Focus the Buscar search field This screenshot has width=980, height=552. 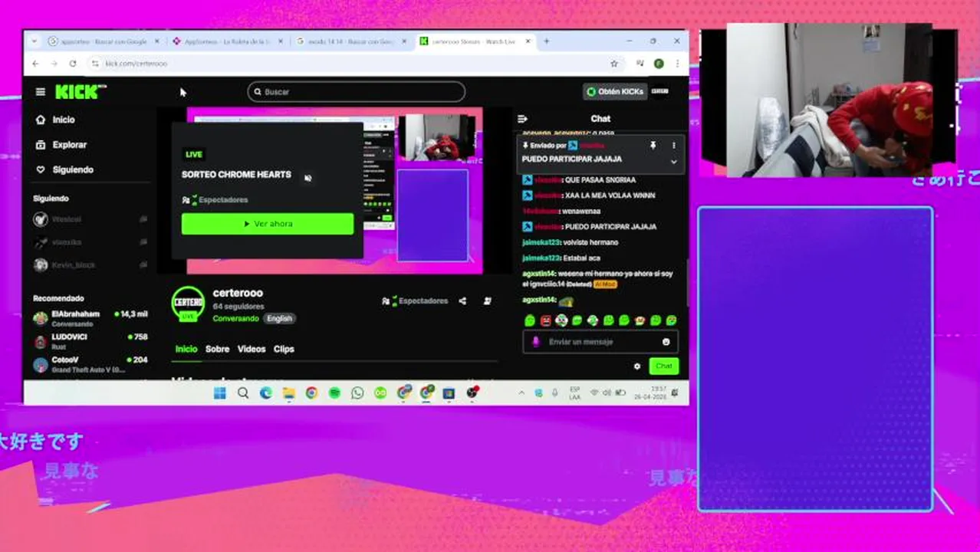356,92
